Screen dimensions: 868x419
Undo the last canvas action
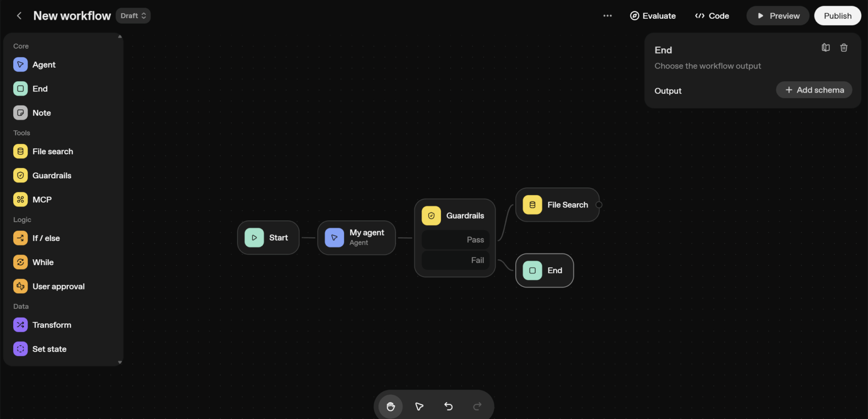tap(448, 406)
